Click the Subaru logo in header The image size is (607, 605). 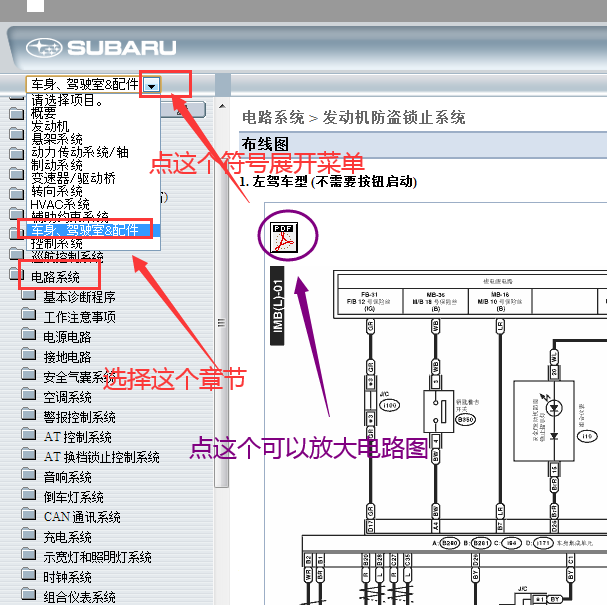pyautogui.click(x=101, y=48)
